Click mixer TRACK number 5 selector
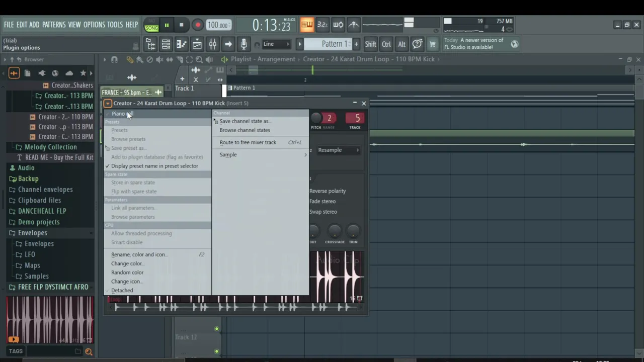The width and height of the screenshot is (644, 362). tap(355, 118)
